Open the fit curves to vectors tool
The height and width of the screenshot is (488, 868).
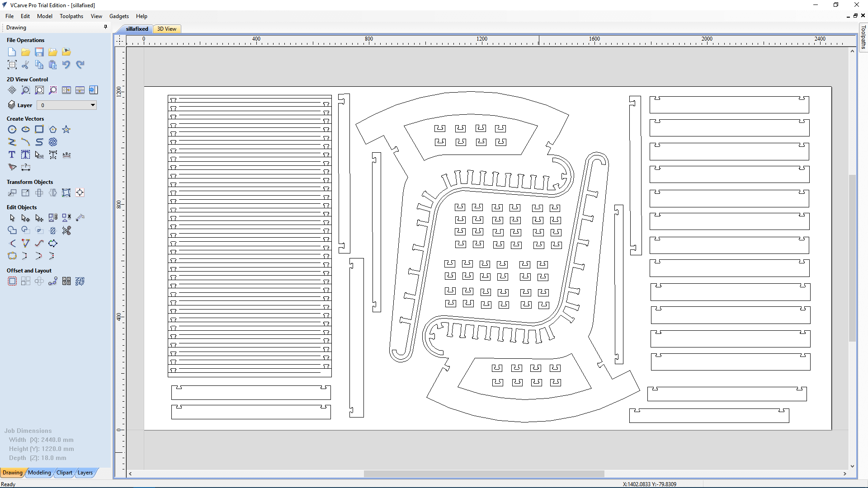click(39, 243)
